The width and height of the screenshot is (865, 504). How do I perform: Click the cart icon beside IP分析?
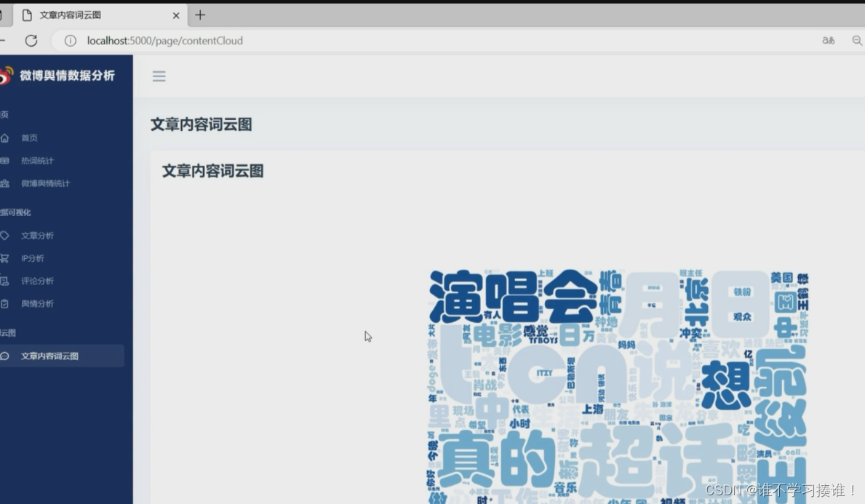(x=4, y=258)
